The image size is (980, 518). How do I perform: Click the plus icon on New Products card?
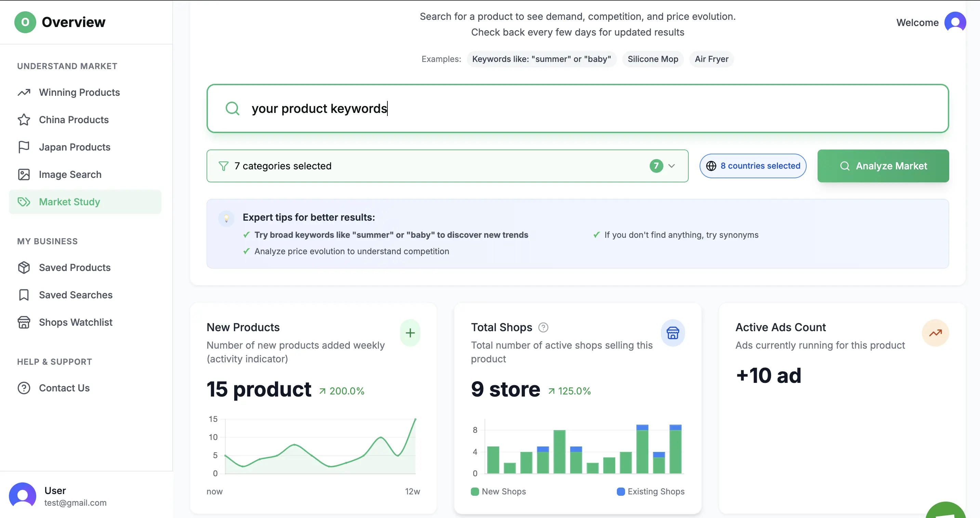click(x=410, y=333)
